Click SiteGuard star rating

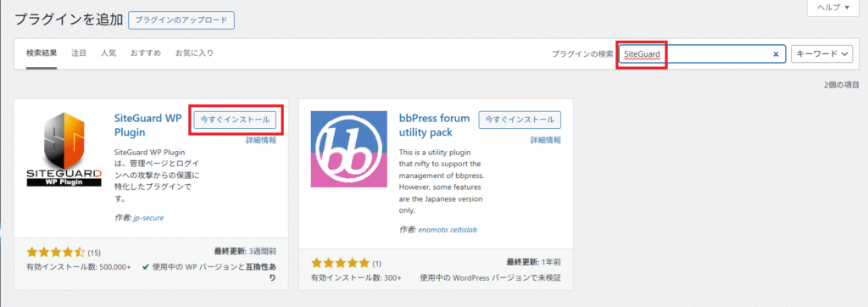[55, 253]
